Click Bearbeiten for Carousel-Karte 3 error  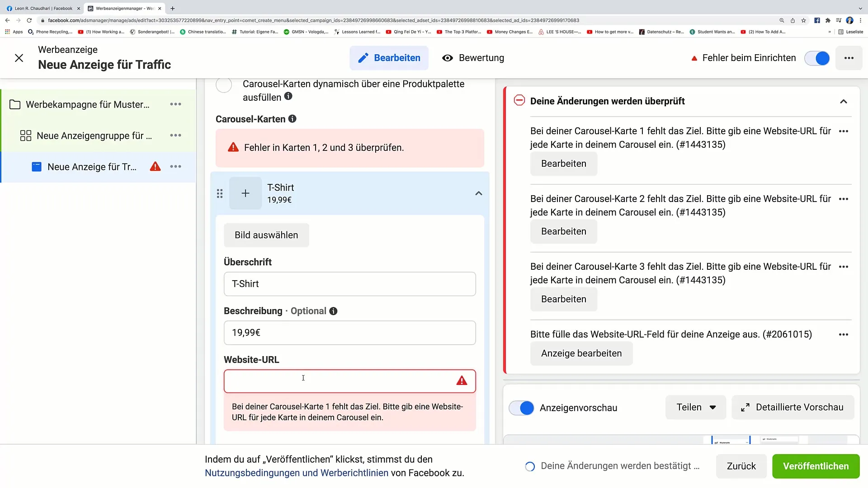(564, 299)
